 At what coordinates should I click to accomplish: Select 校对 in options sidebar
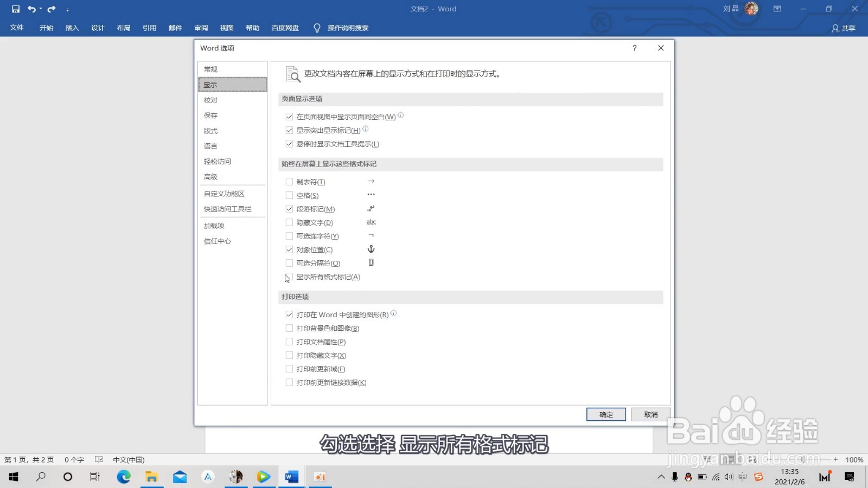pos(232,100)
